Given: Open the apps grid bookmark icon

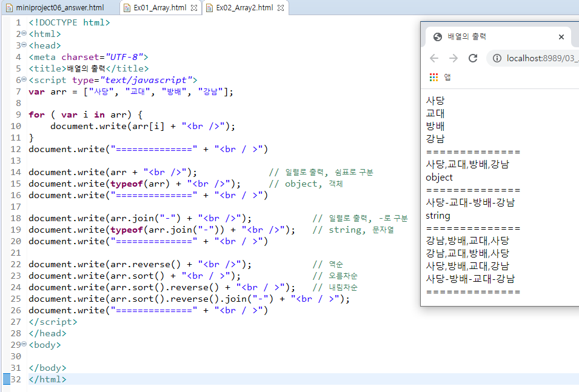Looking at the screenshot, I should (x=433, y=77).
